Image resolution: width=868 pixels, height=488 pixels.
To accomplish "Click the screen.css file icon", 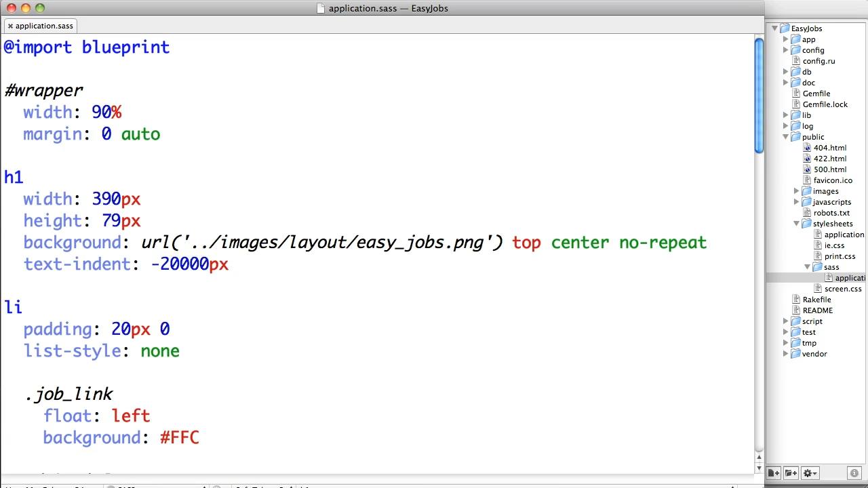I will tap(818, 289).
